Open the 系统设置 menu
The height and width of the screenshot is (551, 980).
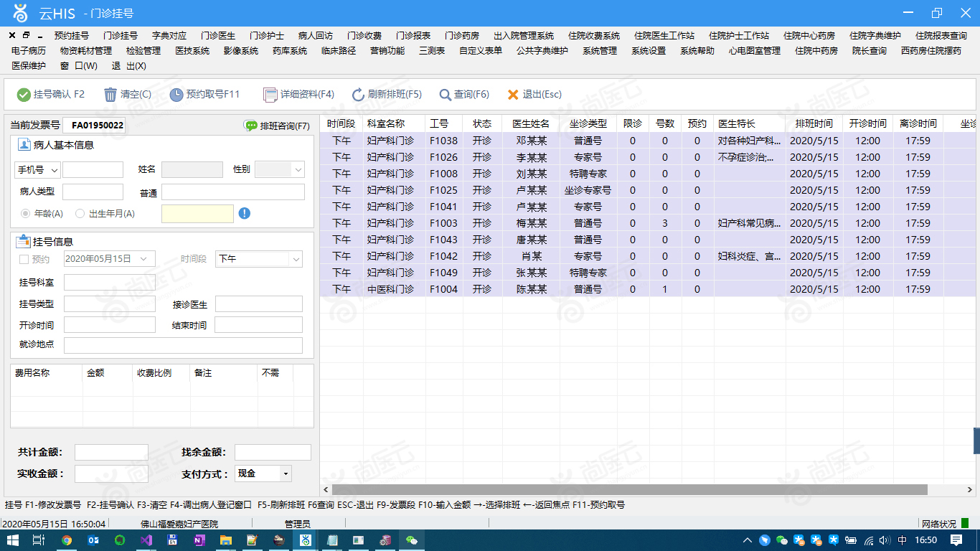(x=649, y=50)
